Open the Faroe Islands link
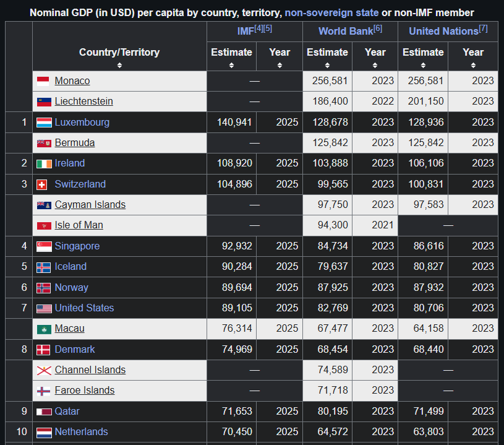 (85, 391)
